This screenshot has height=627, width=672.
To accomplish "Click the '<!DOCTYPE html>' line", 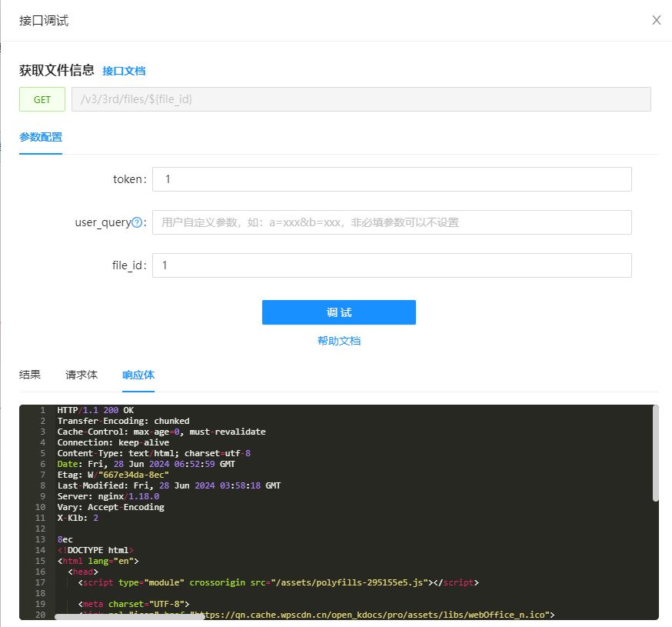I will 95,550.
